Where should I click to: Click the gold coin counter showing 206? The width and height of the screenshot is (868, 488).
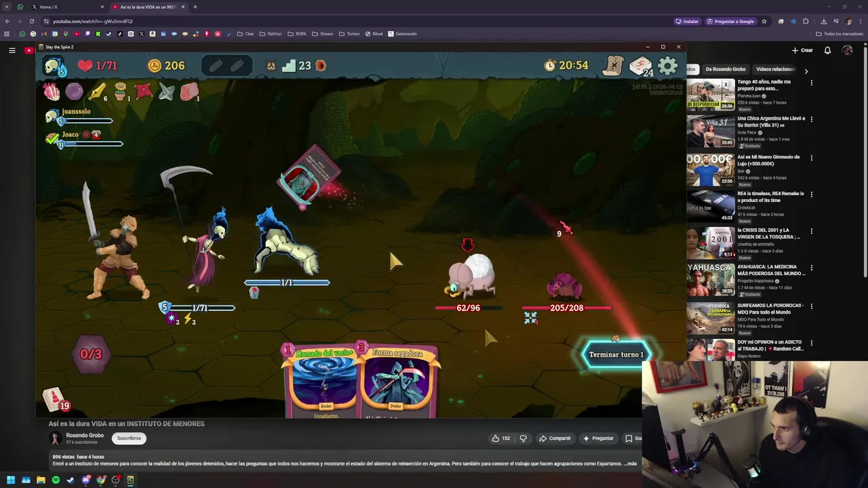tap(166, 65)
